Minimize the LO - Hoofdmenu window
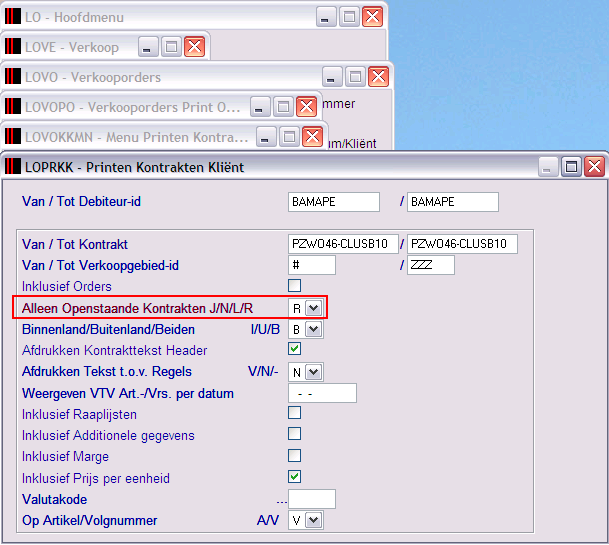The width and height of the screenshot is (609, 545). (326, 17)
